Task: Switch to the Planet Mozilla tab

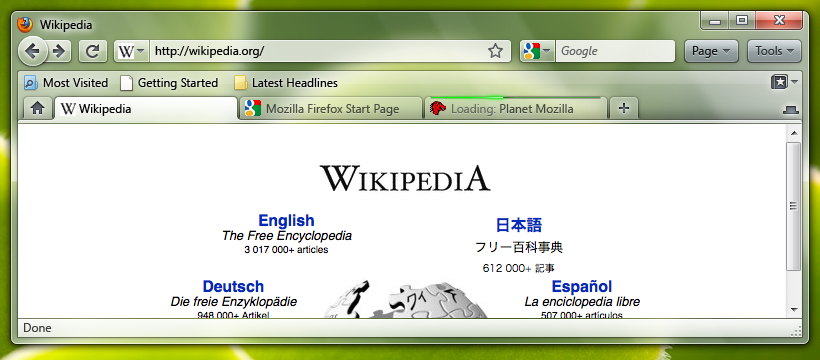Action: point(516,108)
